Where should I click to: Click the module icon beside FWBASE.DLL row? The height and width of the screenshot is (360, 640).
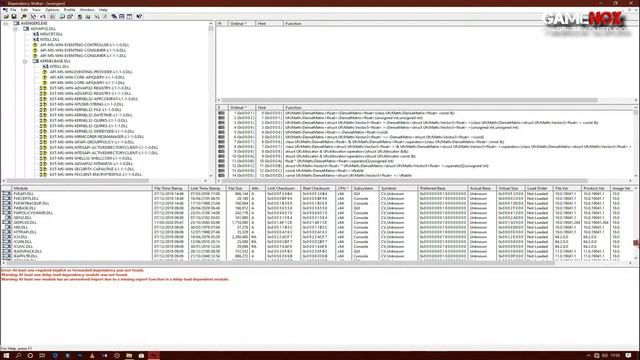tap(7, 208)
